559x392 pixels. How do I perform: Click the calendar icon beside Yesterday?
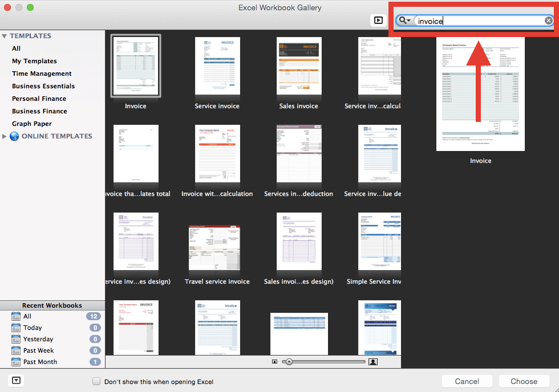[16, 339]
